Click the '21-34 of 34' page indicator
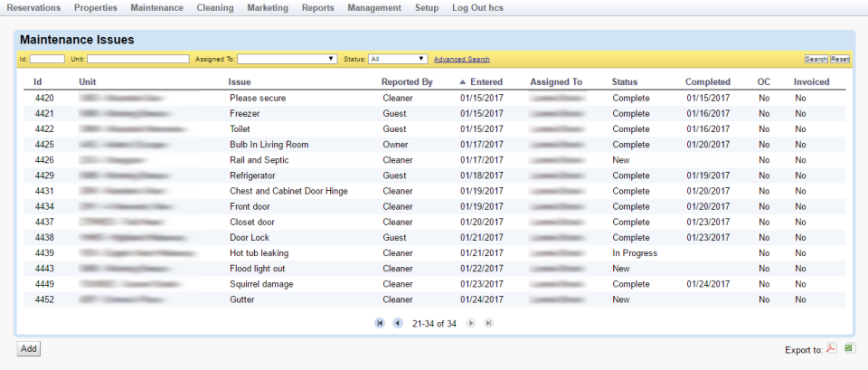Image resolution: width=868 pixels, height=370 pixels. (434, 324)
